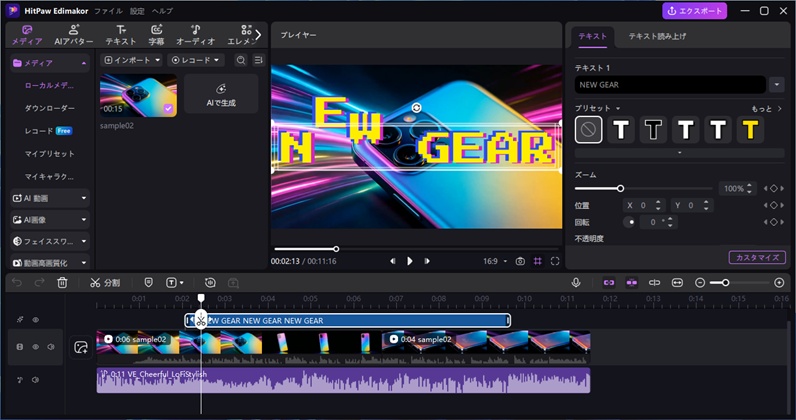Image resolution: width=796 pixels, height=420 pixels.
Task: Mute the VE_Cheerful_LoFiStylish audio track
Action: coord(35,380)
